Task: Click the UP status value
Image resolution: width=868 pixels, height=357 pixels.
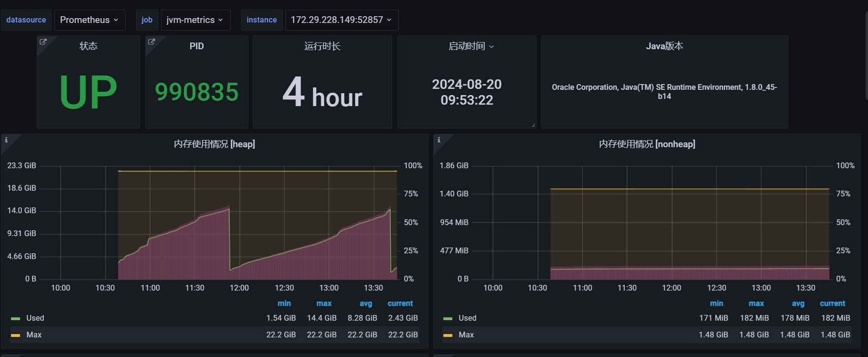Action: 88,92
